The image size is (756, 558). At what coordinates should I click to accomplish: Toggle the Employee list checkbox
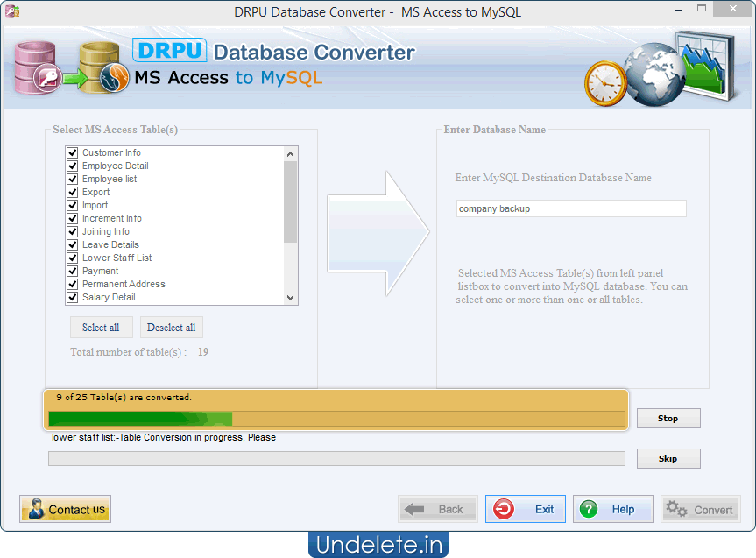pyautogui.click(x=73, y=179)
